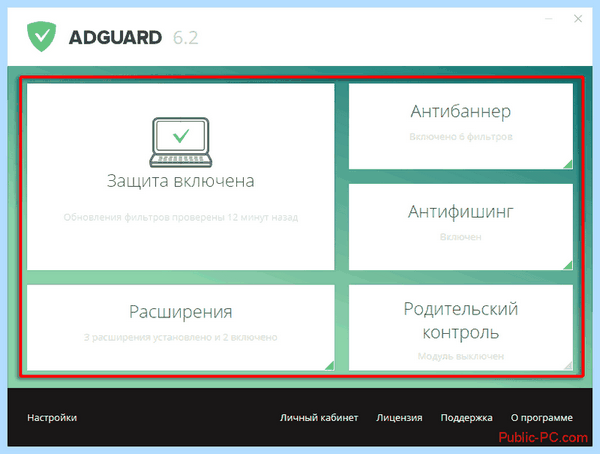Screen dimensions: 600x454
Task: Expand Расширения tile corner triangle
Action: [329, 366]
